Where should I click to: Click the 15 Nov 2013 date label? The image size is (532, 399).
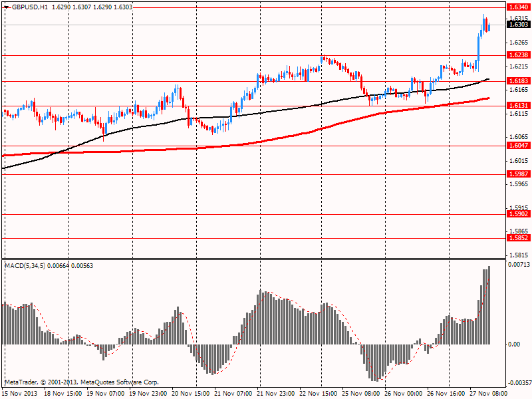tap(21, 394)
